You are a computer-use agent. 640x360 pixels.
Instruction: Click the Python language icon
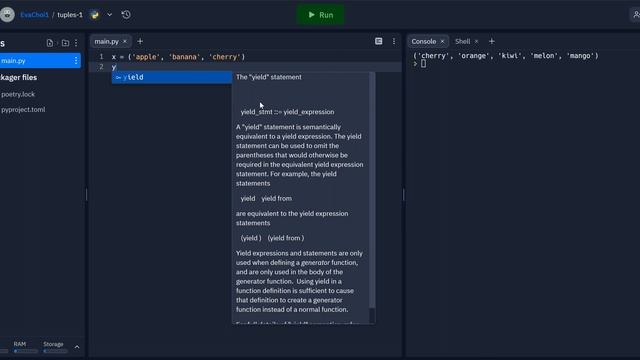(x=95, y=15)
